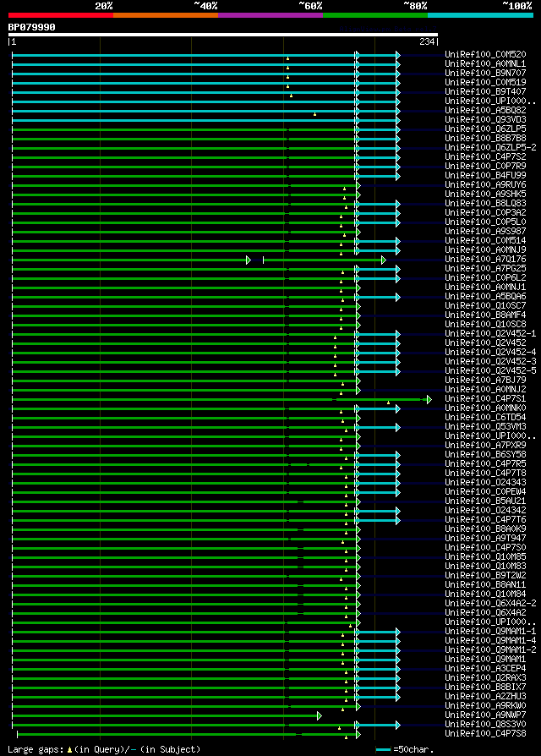This screenshot has height=756, width=541.
Task: Click the green alignment bar for UniRef100_C4P7S8
Action: pos(189,735)
